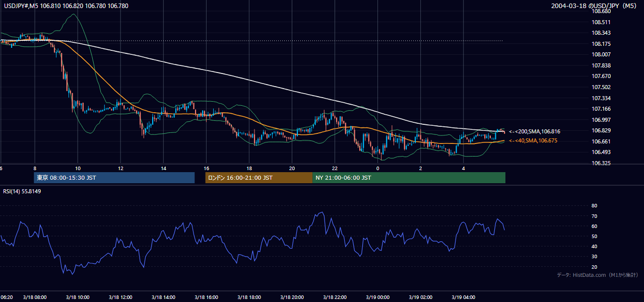Select the NY 21:00-06:00 JST session bar
The width and height of the screenshot is (644, 302).
coord(409,178)
